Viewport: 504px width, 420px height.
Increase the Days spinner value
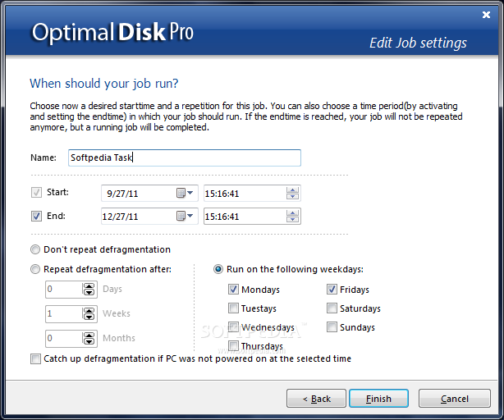click(89, 285)
